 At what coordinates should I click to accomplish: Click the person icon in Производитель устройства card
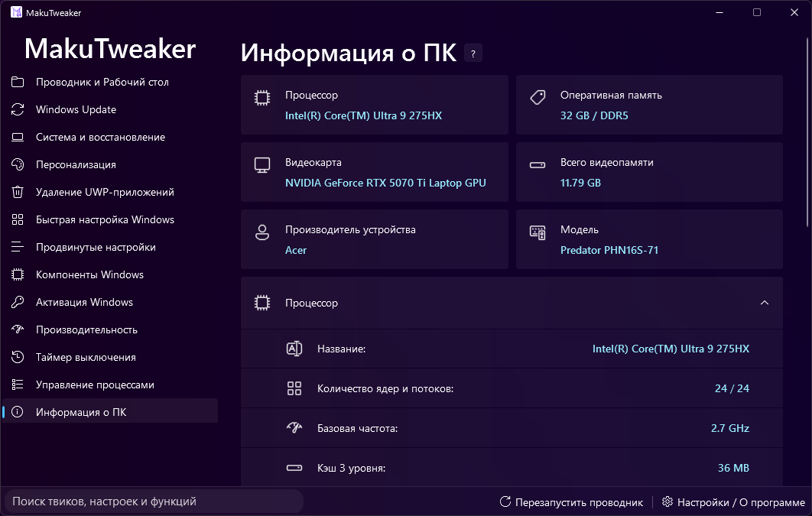[x=262, y=232]
